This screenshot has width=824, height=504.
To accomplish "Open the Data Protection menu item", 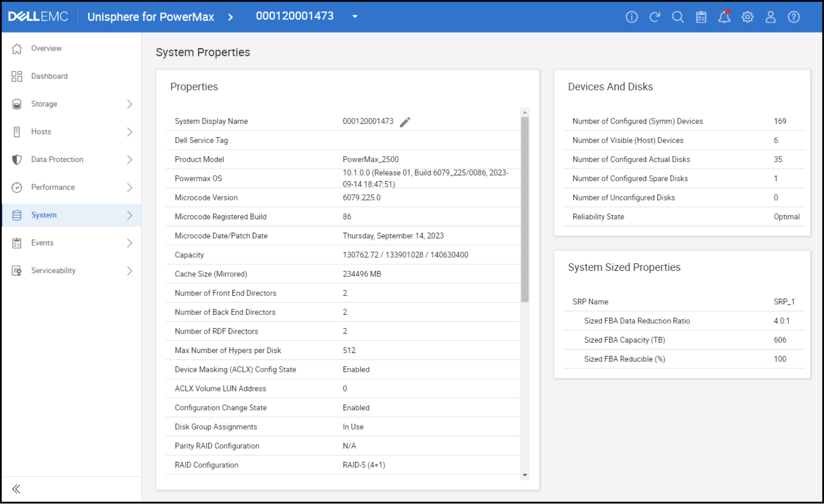I will click(71, 159).
